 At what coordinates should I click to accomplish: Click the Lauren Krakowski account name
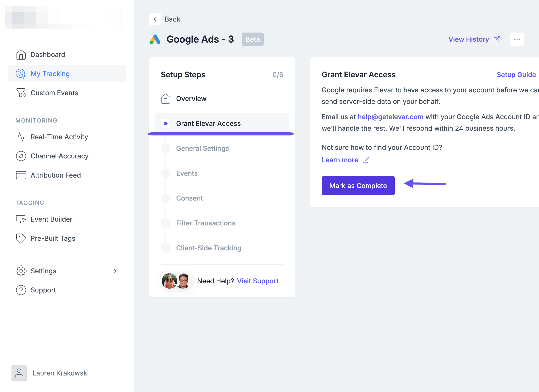pos(61,373)
